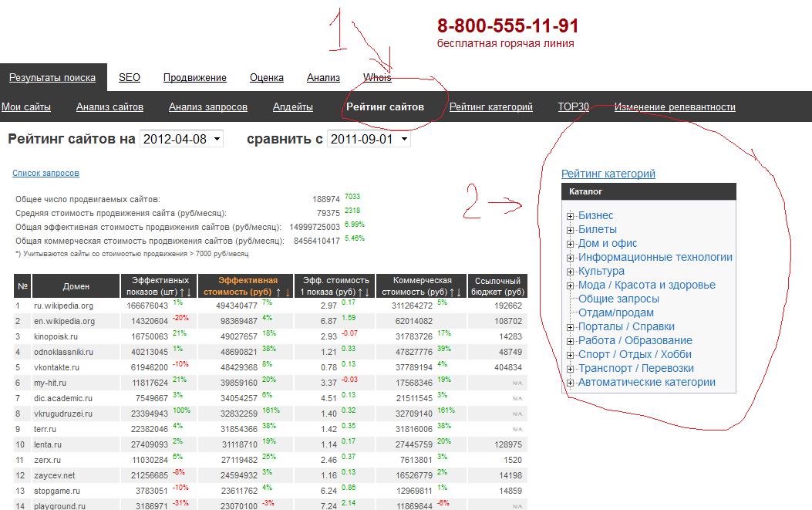The width and height of the screenshot is (812, 510).
Task: Expand the Бизнес category tree node
Action: tap(571, 216)
